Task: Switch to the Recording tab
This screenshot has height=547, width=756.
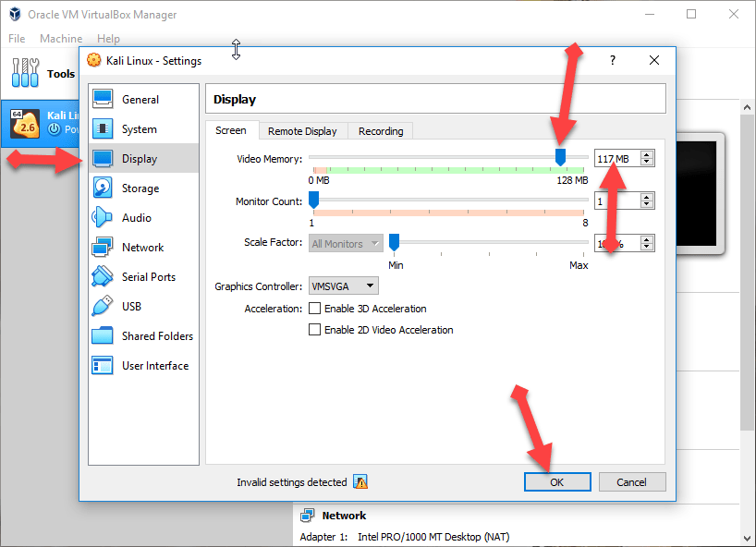Action: 381,131
